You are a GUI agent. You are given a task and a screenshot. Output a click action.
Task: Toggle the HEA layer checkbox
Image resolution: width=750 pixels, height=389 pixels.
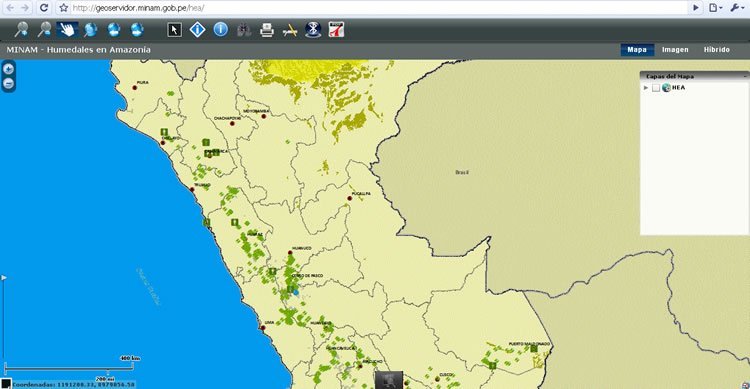coord(656,88)
